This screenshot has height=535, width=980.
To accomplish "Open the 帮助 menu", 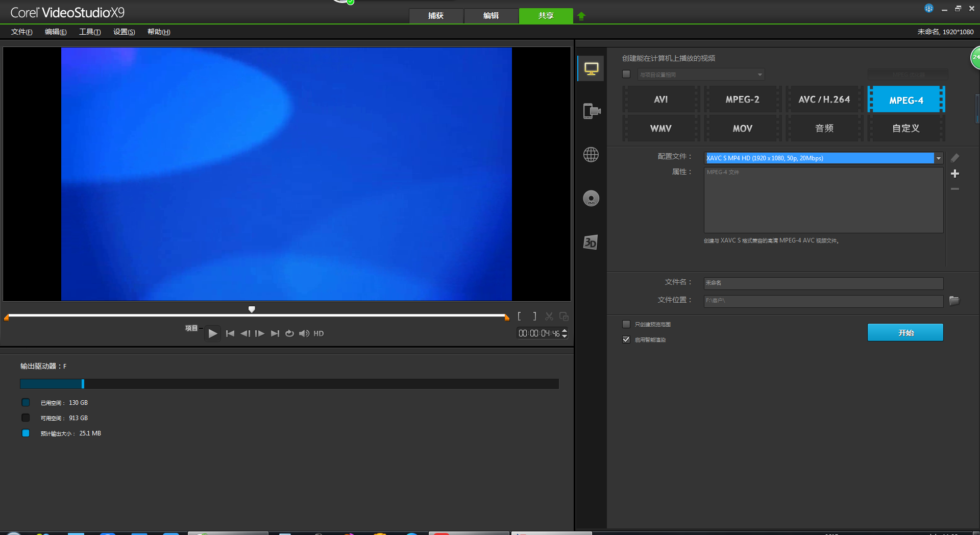I will click(x=159, y=32).
